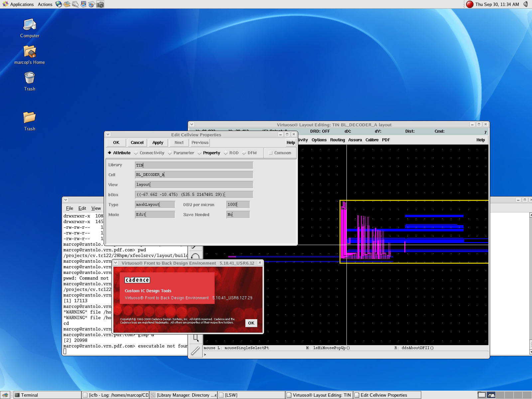
Task: Click the DBU per micron field
Action: click(238, 204)
